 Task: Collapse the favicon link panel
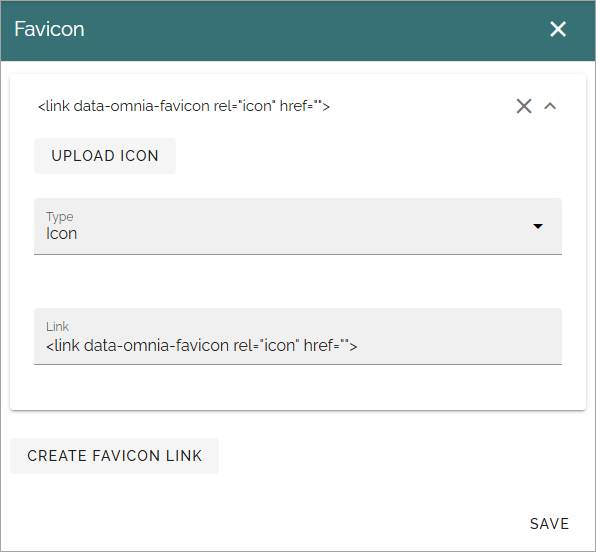(550, 106)
